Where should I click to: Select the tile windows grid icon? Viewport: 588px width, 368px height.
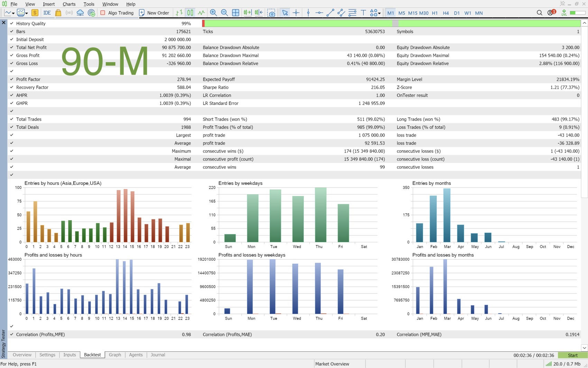(x=236, y=13)
